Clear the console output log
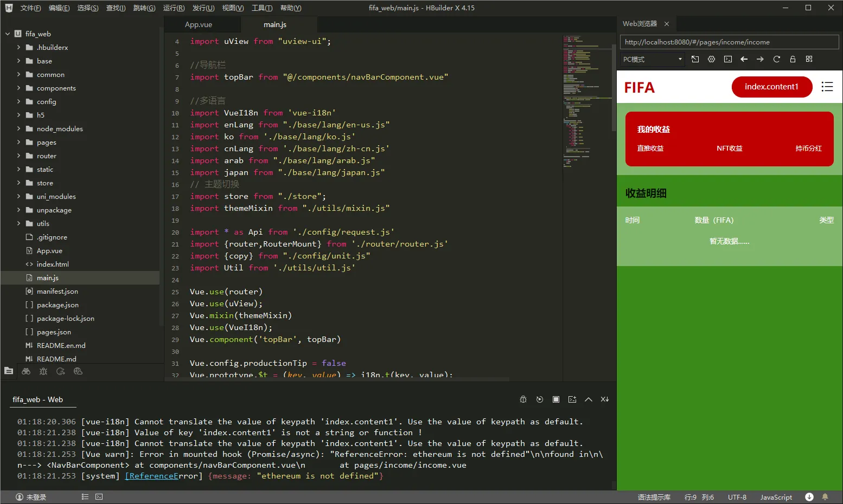843x504 pixels. 605,399
